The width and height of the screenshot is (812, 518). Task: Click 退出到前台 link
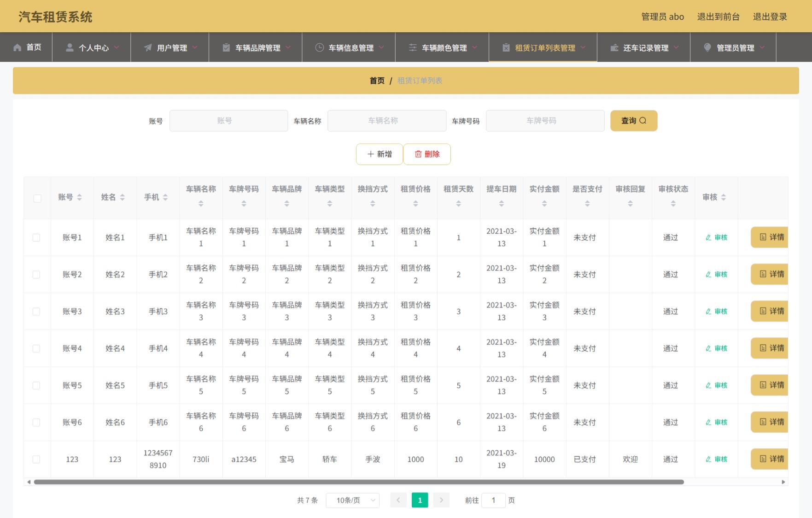718,17
